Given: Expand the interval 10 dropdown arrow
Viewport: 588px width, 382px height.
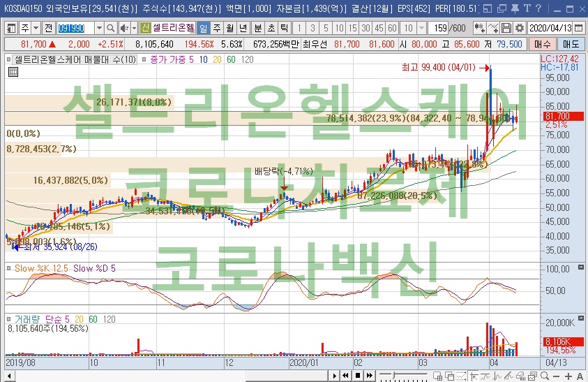Looking at the screenshot, I should [x=421, y=28].
